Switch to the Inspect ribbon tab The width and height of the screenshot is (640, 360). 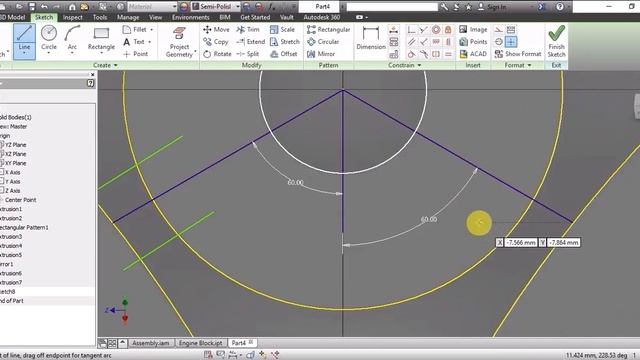[x=72, y=17]
